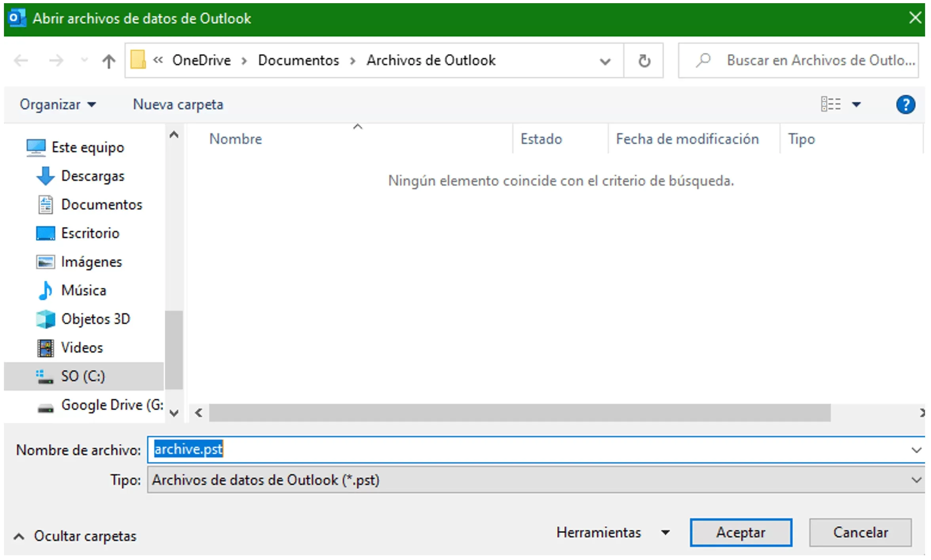Click navigation pane scroll down arrow
This screenshot has height=560, width=931.
click(174, 413)
